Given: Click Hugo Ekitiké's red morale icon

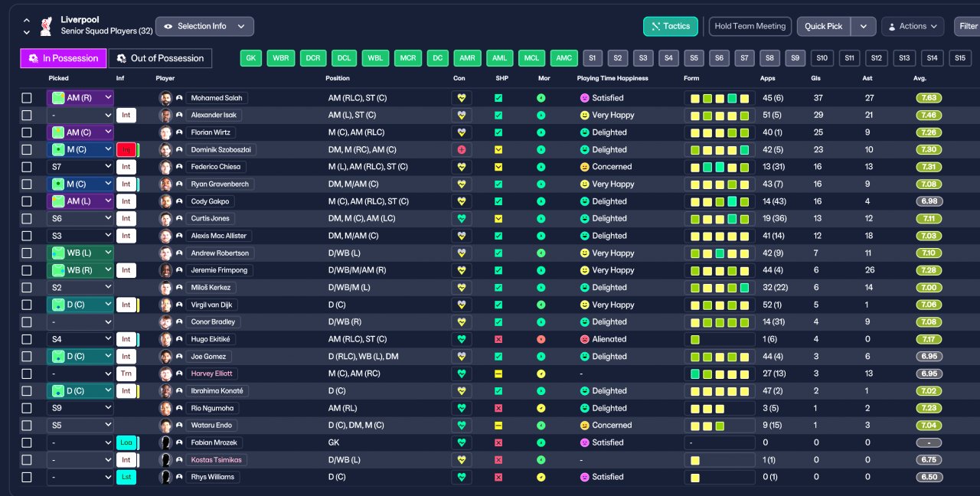Looking at the screenshot, I should pyautogui.click(x=541, y=339).
